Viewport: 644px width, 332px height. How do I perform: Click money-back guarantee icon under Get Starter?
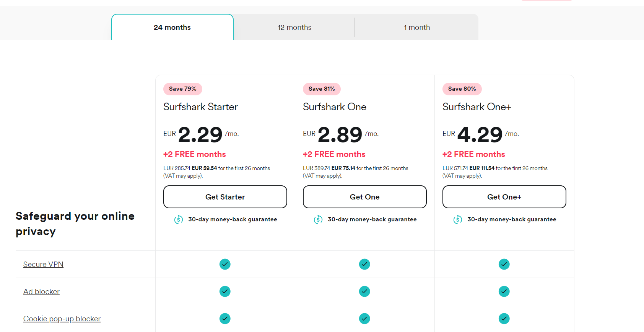(179, 219)
